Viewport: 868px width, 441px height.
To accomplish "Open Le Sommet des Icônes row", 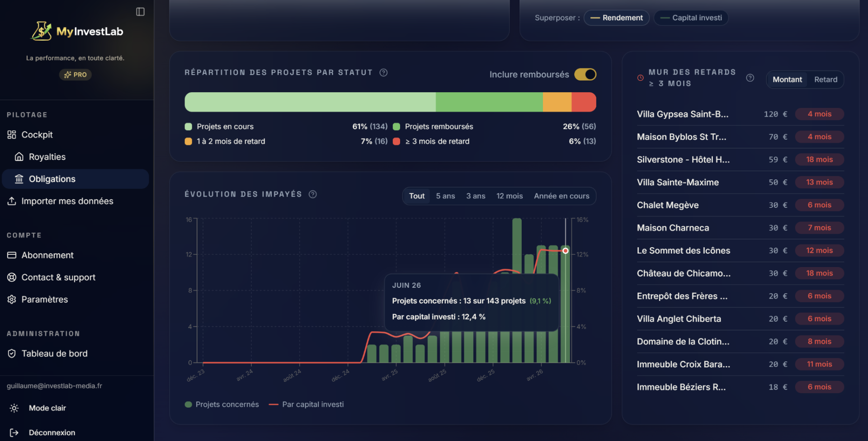I will coord(740,251).
